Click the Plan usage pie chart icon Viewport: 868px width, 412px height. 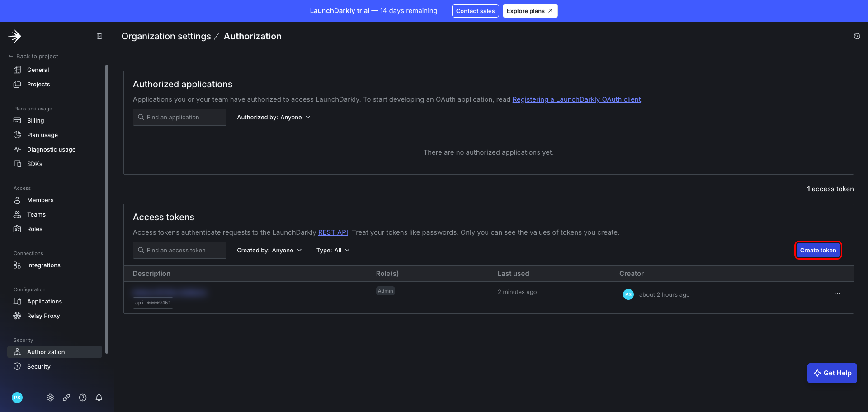(x=17, y=135)
